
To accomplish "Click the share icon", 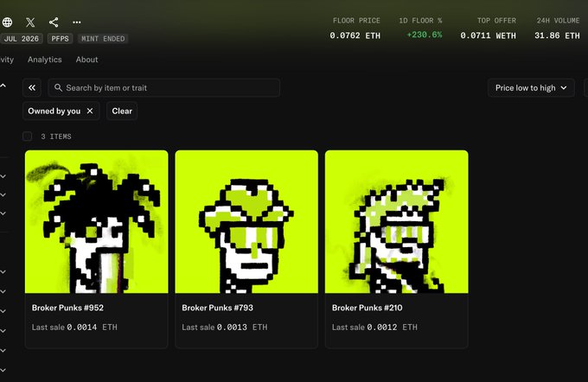I will tap(54, 22).
